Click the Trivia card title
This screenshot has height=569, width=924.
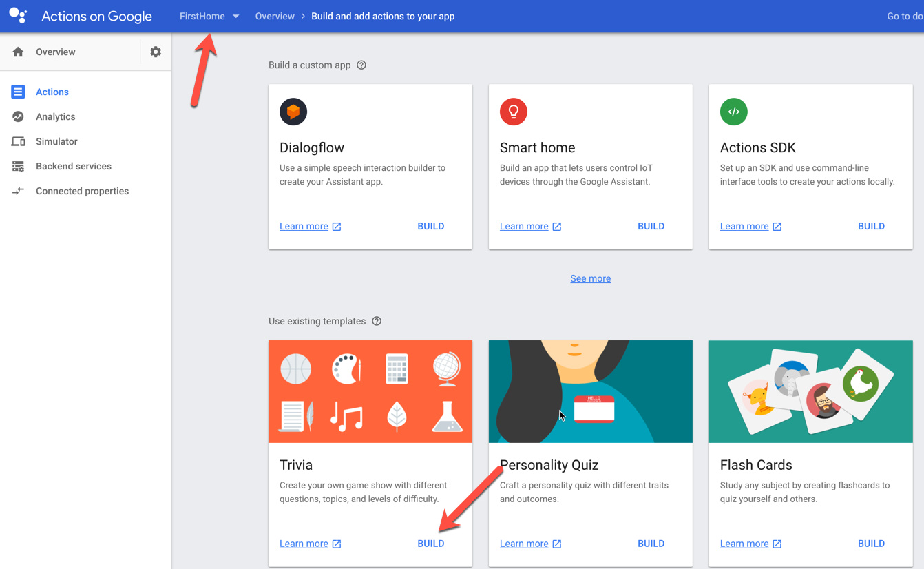click(296, 465)
